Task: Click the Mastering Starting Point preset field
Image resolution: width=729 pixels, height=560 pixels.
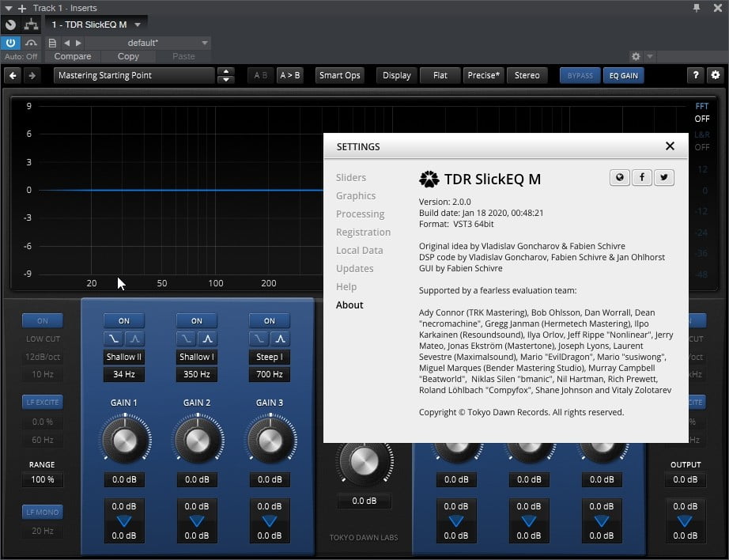Action: click(134, 75)
